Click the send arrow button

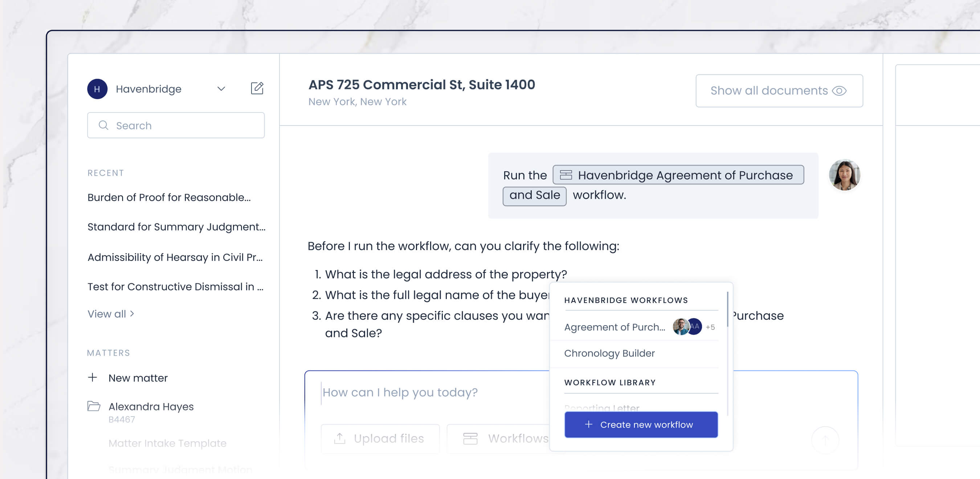pos(825,440)
